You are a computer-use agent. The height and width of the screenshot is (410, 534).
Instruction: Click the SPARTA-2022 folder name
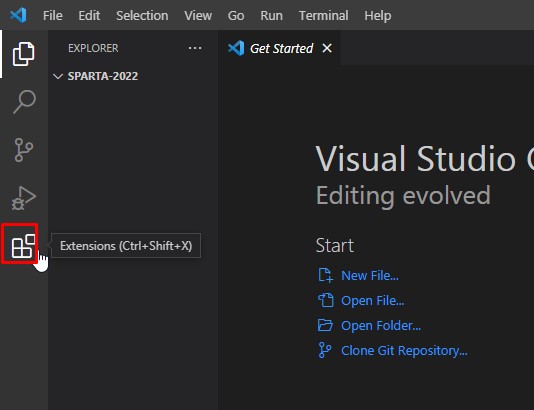point(103,76)
